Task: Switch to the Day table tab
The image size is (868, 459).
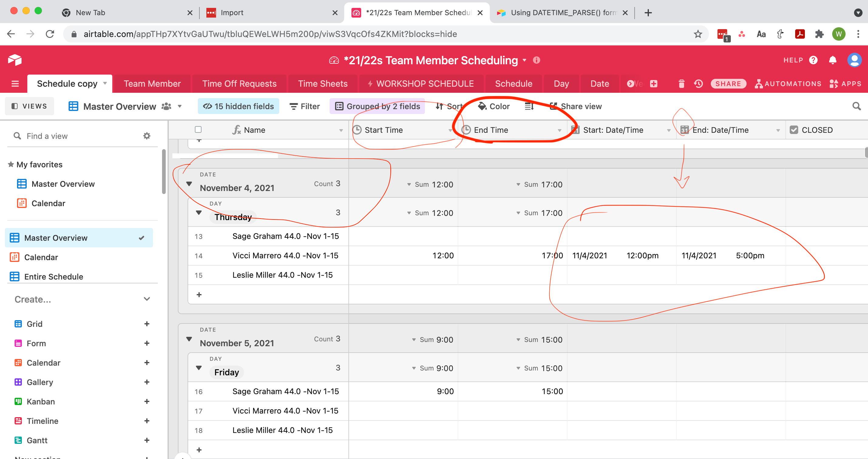Action: [561, 84]
